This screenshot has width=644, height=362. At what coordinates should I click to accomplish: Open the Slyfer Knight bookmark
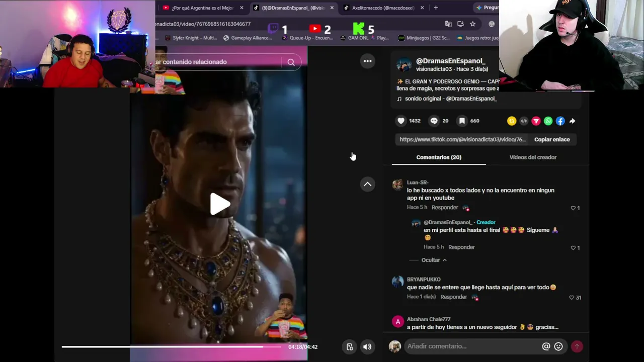coord(190,38)
